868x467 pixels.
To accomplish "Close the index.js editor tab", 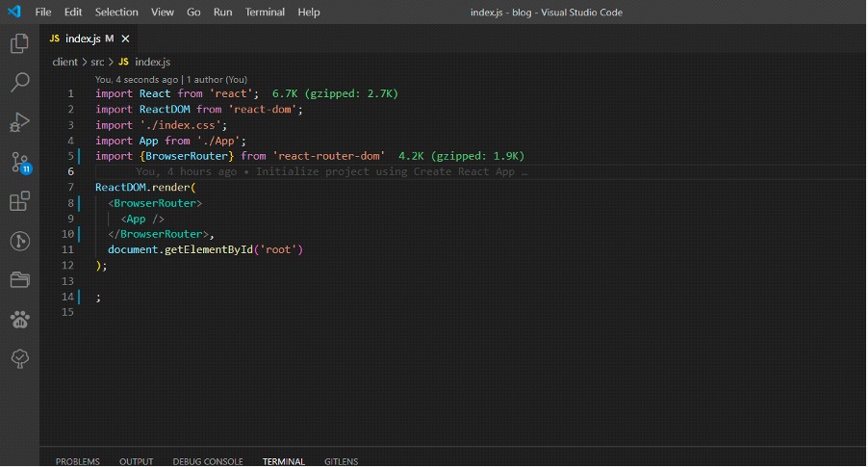I will pos(126,39).
